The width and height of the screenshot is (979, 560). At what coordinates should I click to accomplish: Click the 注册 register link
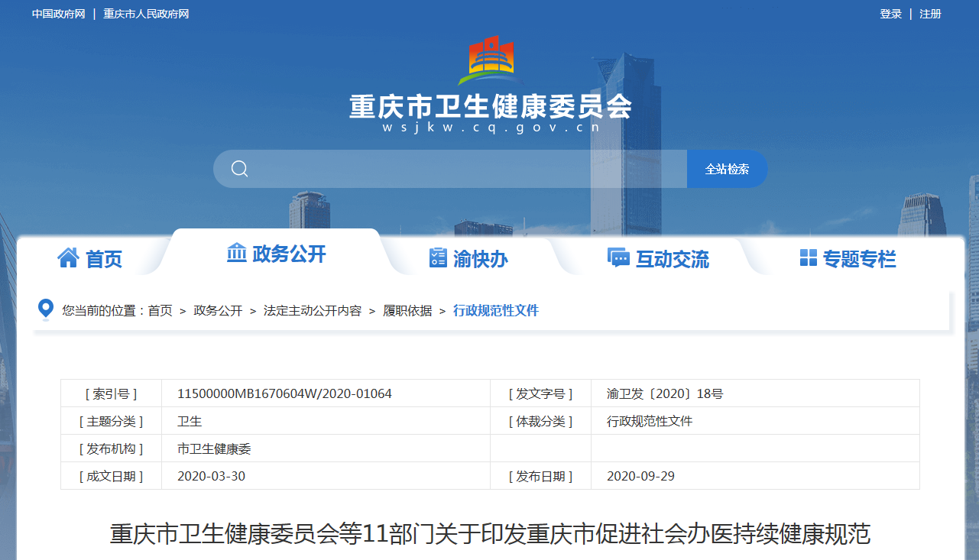[x=930, y=14]
